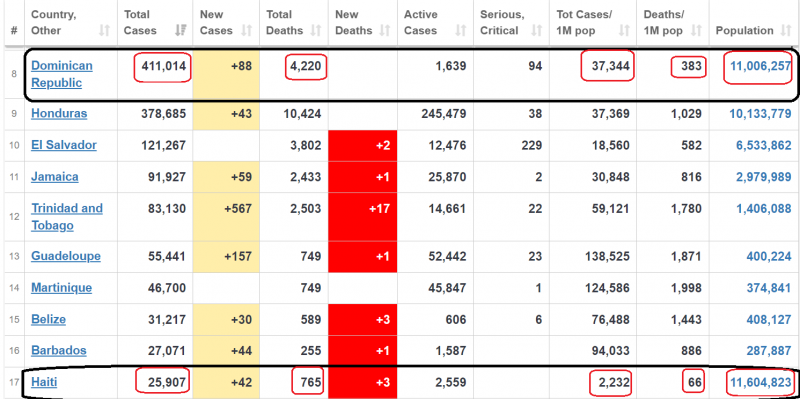The image size is (800, 399).
Task: Select El Salvador serious critical 229
Action: 532,145
